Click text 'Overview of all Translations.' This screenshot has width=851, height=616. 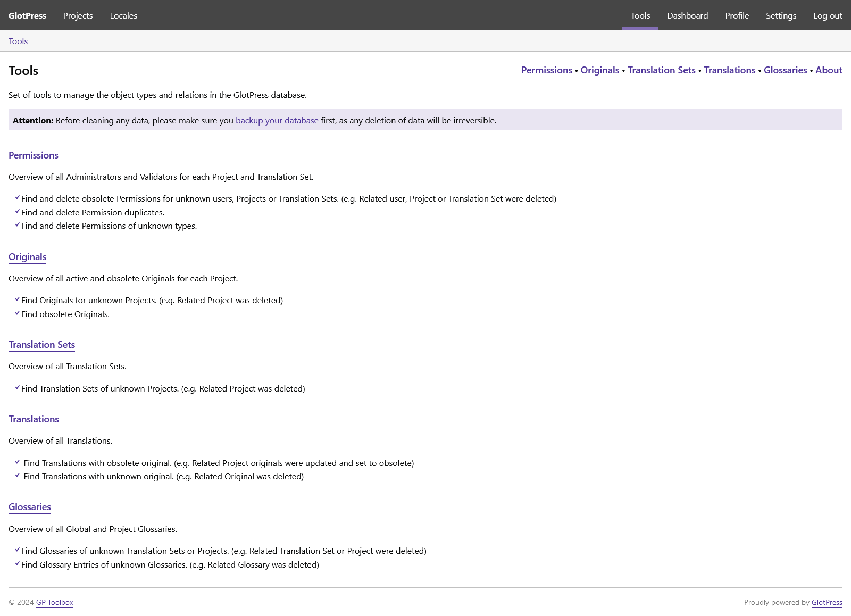pyautogui.click(x=61, y=440)
